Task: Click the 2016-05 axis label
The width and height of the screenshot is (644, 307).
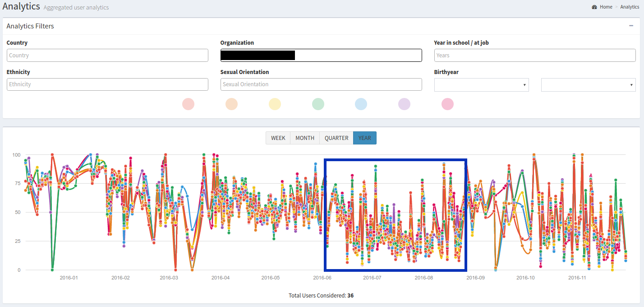Action: [271, 278]
